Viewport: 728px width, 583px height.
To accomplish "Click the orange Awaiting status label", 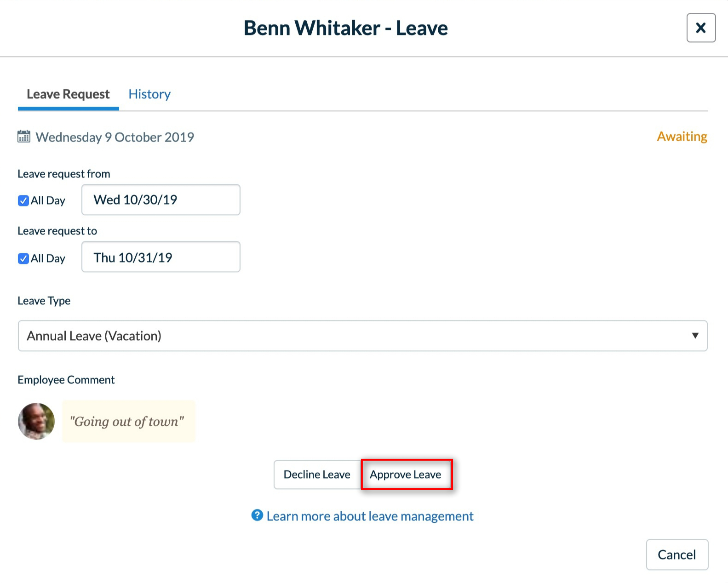I will 682,137.
